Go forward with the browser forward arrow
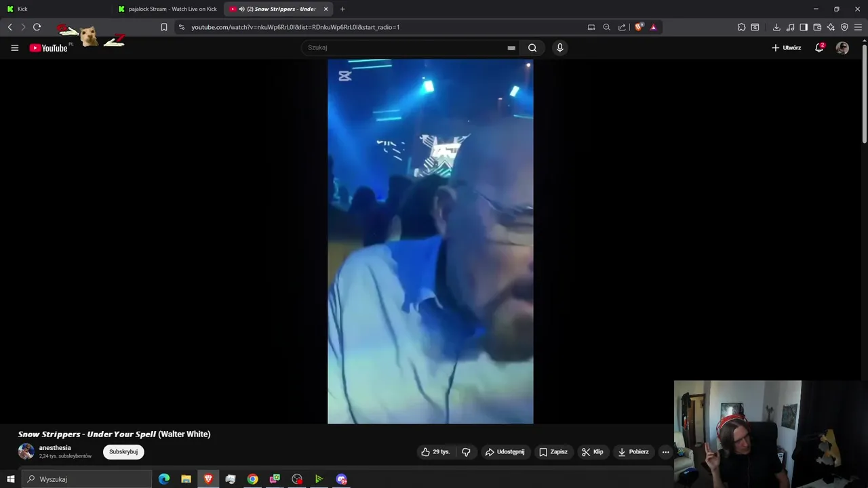This screenshot has height=488, width=868. (x=23, y=27)
